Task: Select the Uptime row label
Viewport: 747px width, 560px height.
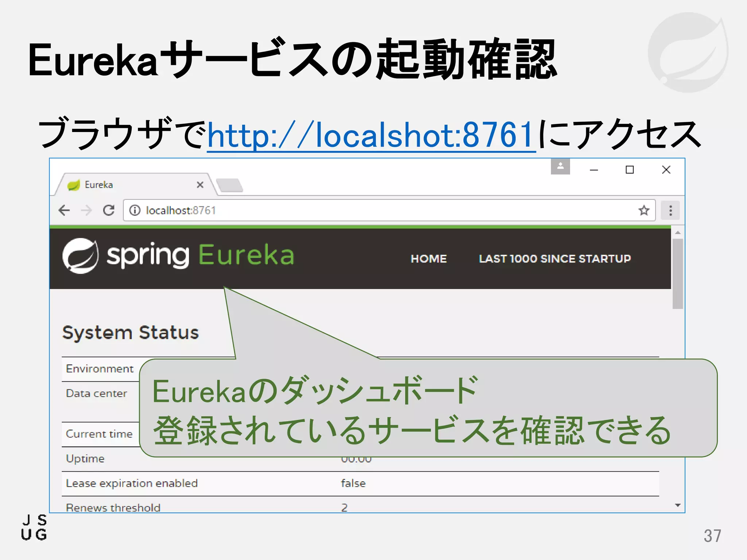Action: [x=85, y=459]
